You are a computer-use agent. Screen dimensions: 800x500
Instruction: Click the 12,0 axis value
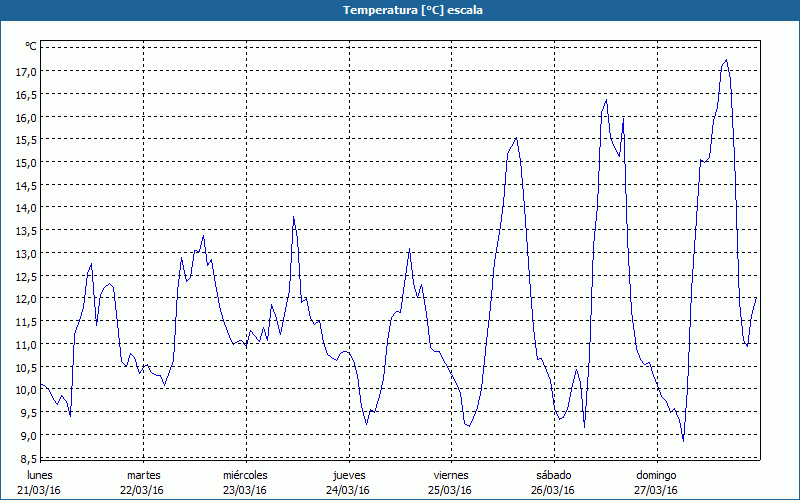click(27, 299)
